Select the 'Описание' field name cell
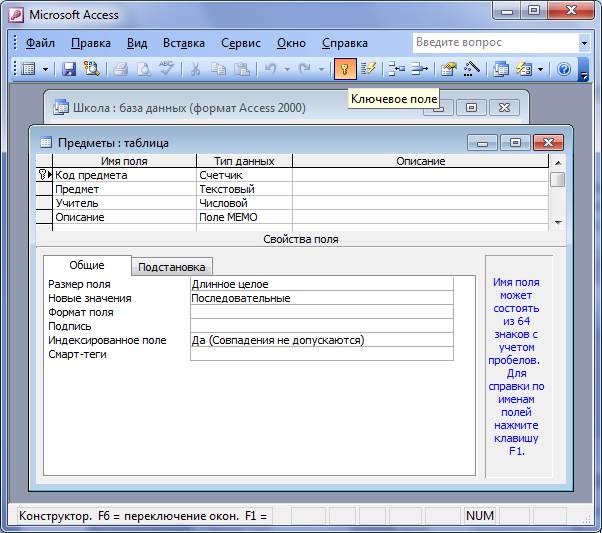 (x=124, y=217)
